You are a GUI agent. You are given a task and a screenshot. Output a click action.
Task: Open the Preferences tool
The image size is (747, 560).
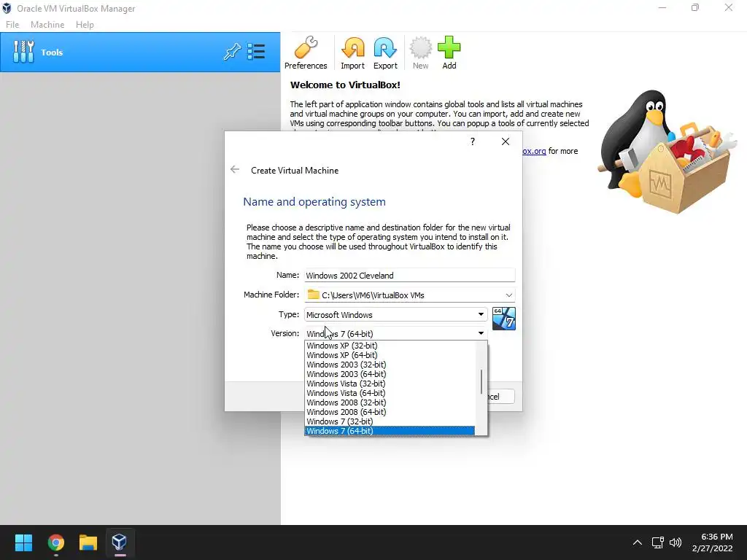coord(306,52)
